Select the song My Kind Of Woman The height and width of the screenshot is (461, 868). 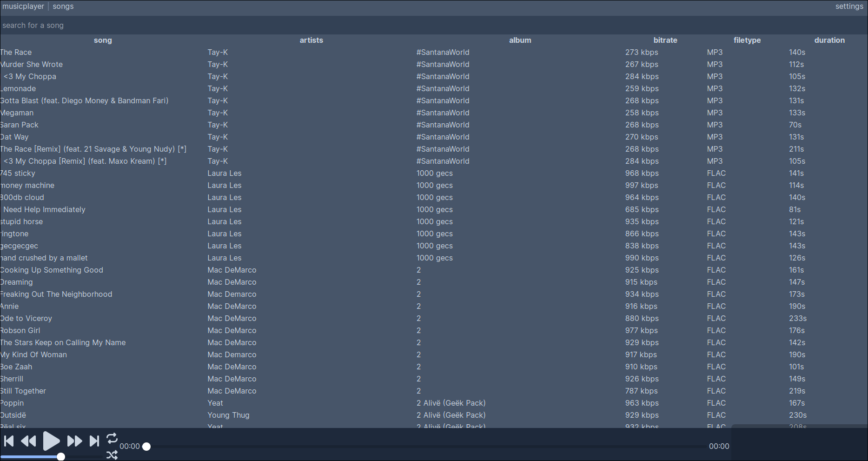[33, 355]
